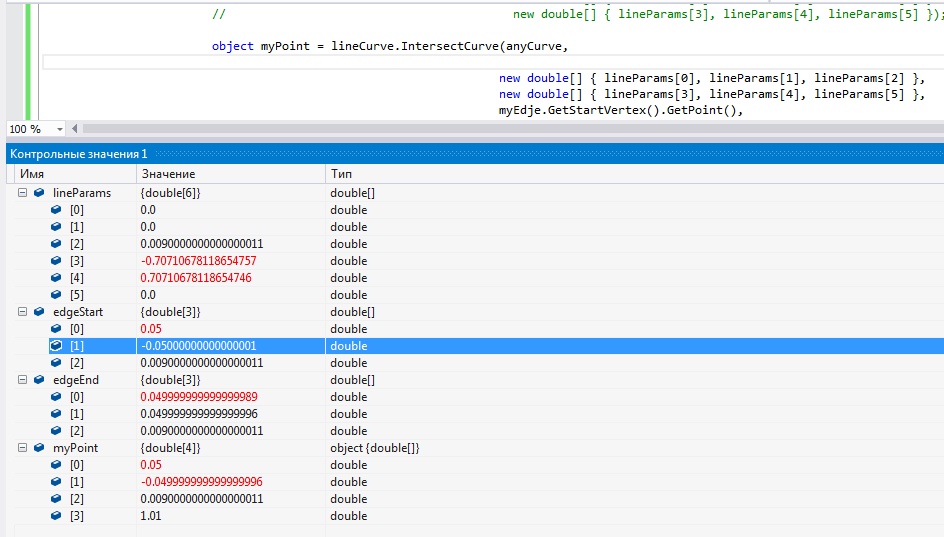Click the cube icon of edgeStart [2]
The image size is (944, 537).
[56, 362]
